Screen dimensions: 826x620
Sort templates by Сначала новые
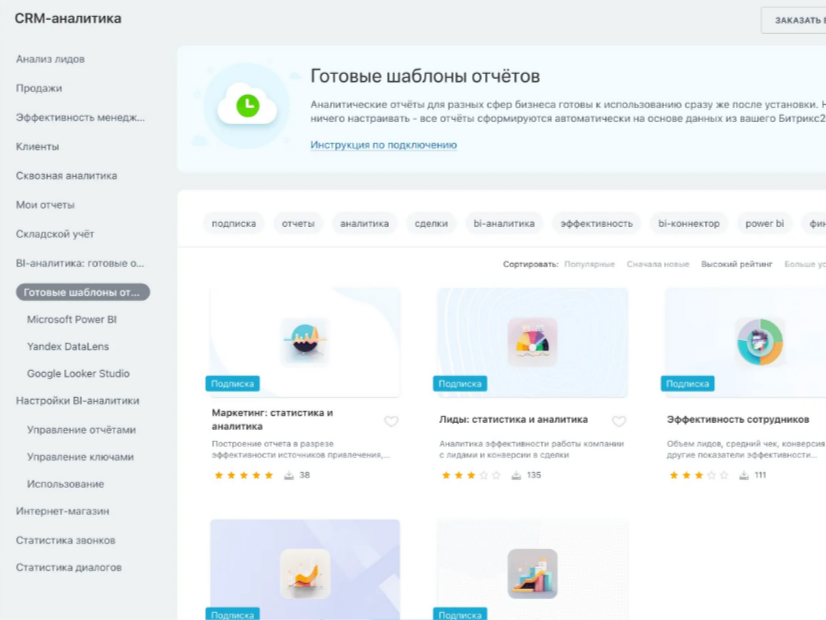[657, 264]
